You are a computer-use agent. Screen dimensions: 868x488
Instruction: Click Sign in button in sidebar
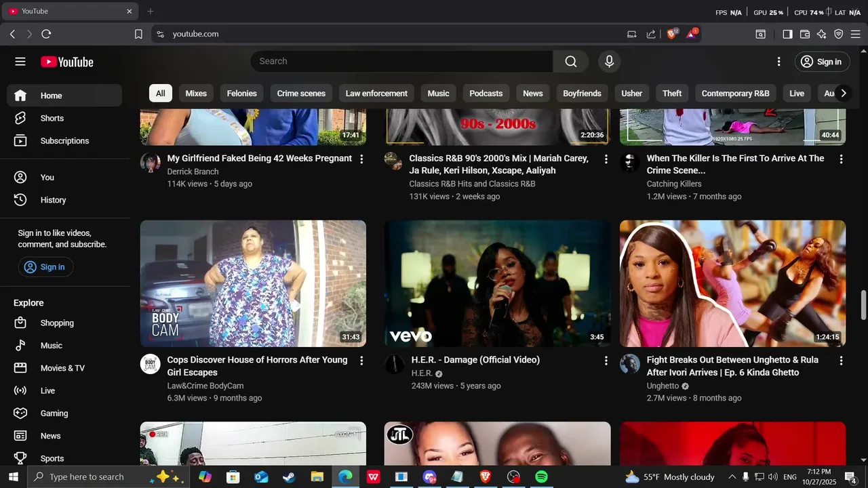point(45,267)
